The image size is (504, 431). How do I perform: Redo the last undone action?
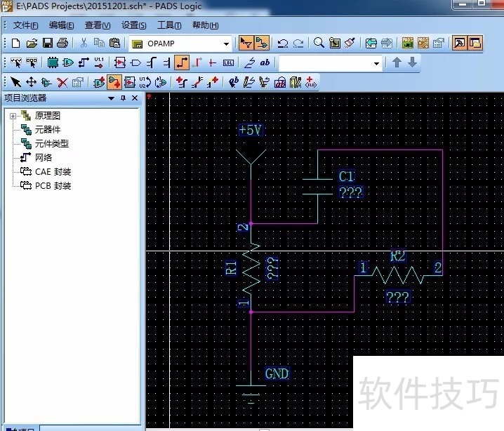(298, 43)
